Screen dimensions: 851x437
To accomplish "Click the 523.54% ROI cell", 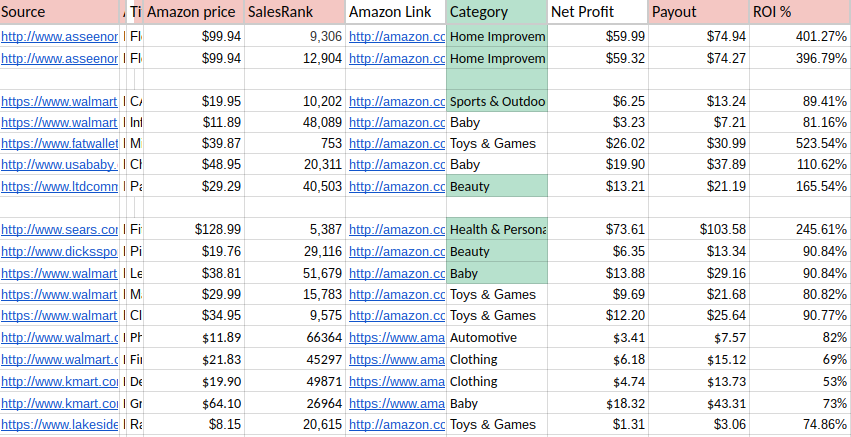I will (x=800, y=143).
